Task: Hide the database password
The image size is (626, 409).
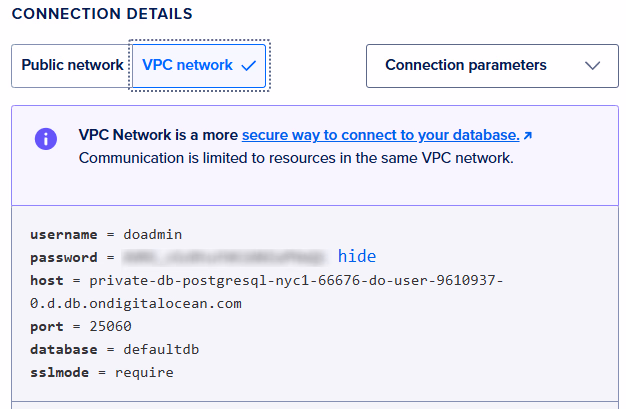Action: pos(356,256)
